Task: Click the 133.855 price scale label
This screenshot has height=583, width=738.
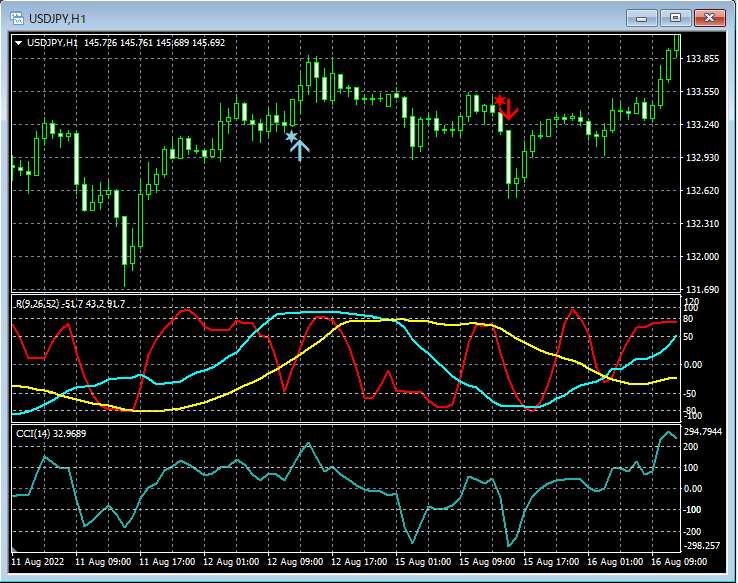Action: click(x=704, y=59)
